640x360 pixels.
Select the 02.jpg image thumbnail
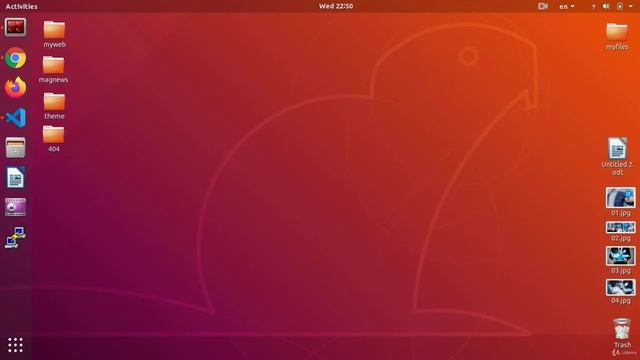pyautogui.click(x=620, y=227)
